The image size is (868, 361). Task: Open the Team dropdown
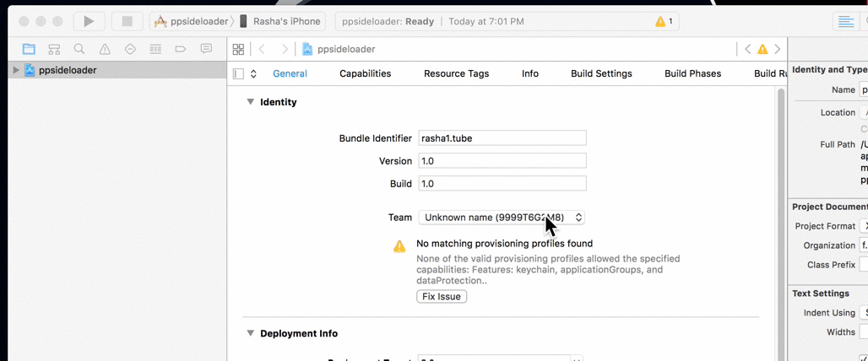coord(502,218)
